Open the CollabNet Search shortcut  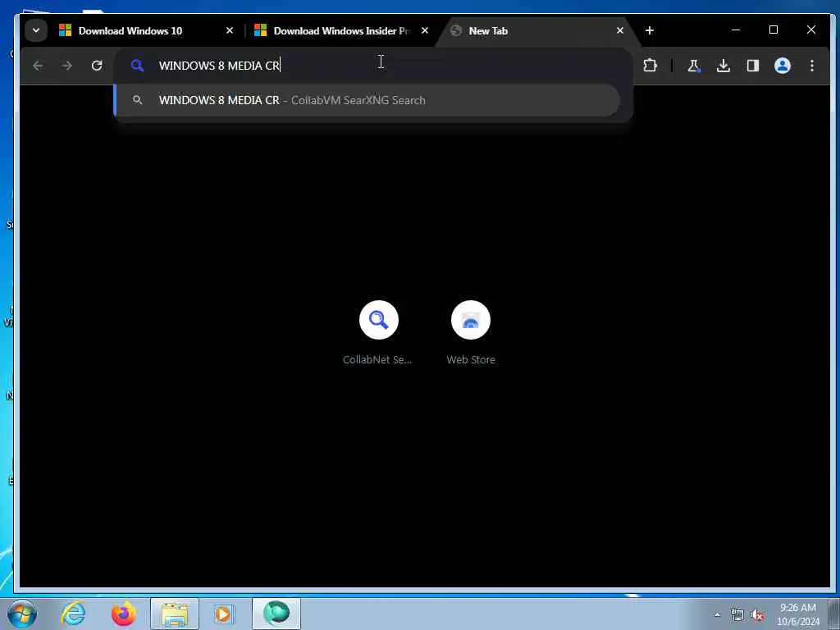click(x=378, y=333)
